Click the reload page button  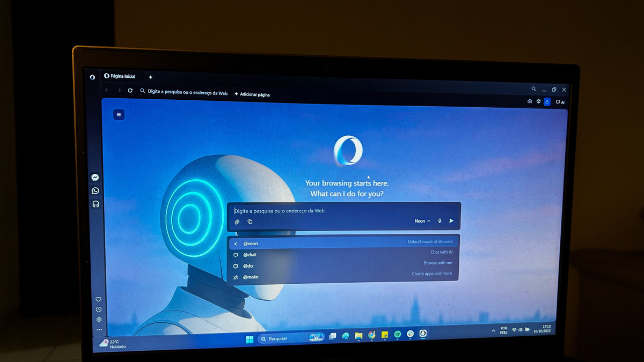[130, 91]
